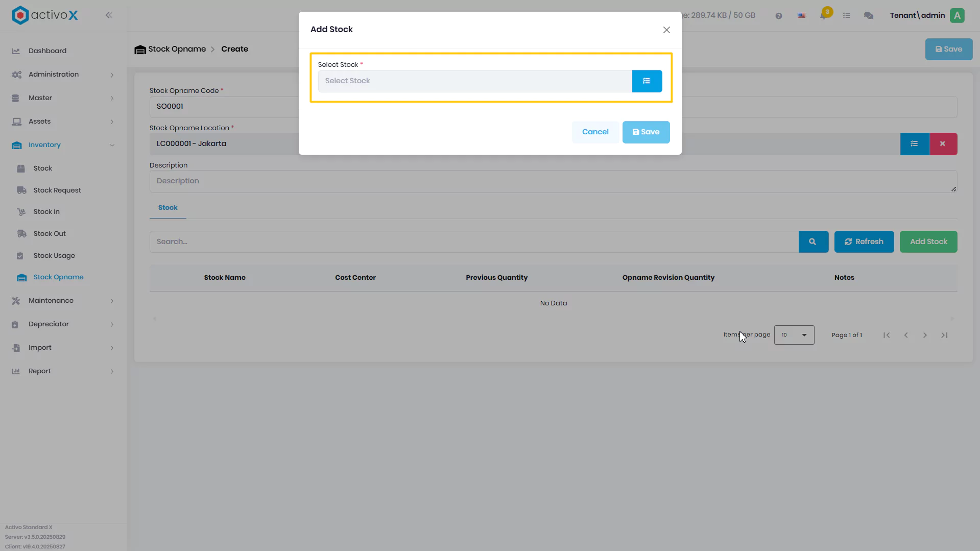Clear Stock Opname Location with red X
This screenshot has width=980, height=551.
coord(943,144)
